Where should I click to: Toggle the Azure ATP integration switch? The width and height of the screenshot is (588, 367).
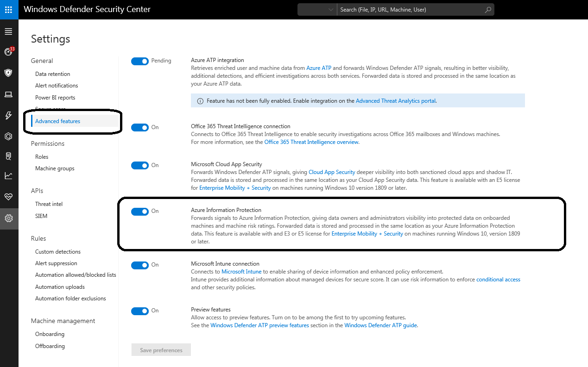[x=139, y=61]
